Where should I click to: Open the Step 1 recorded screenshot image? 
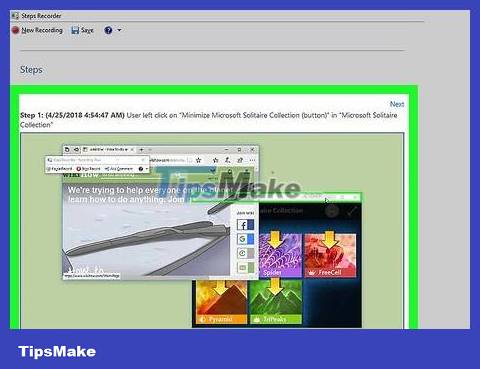pyautogui.click(x=212, y=230)
